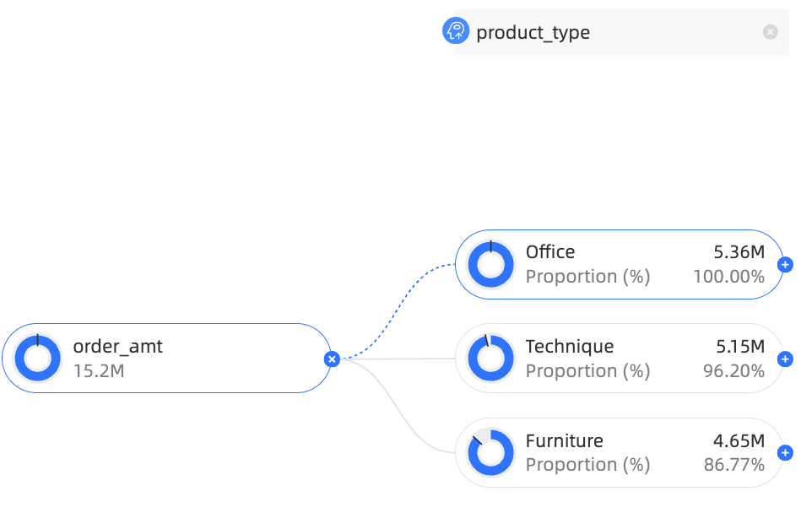Click the Furniture 86.77% proportion value
This screenshot has height=518, width=812.
(734, 465)
